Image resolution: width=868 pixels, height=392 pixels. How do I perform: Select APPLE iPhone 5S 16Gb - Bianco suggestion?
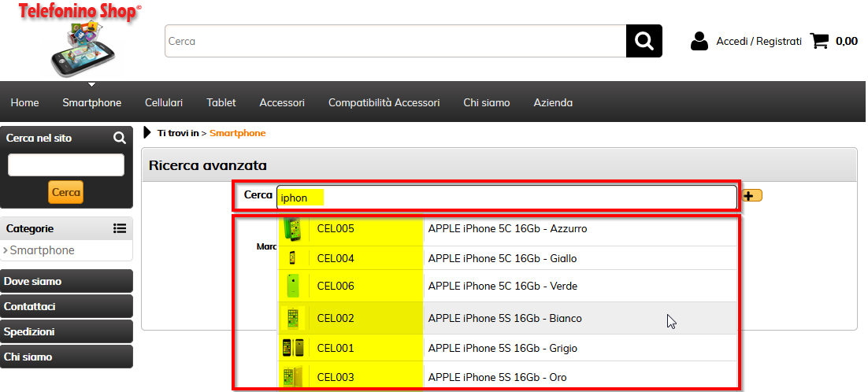[505, 319]
